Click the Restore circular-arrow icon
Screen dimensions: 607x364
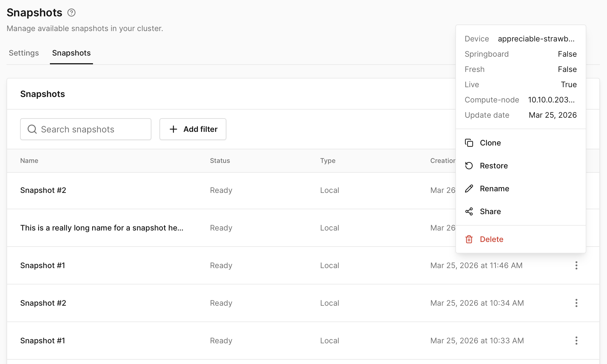(469, 165)
